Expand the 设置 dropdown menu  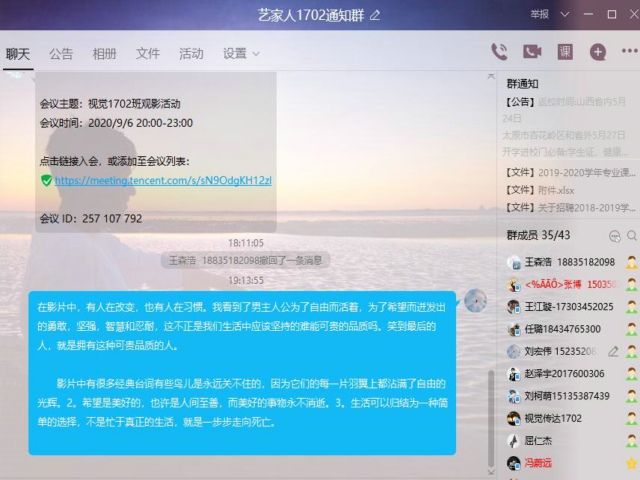(241, 53)
